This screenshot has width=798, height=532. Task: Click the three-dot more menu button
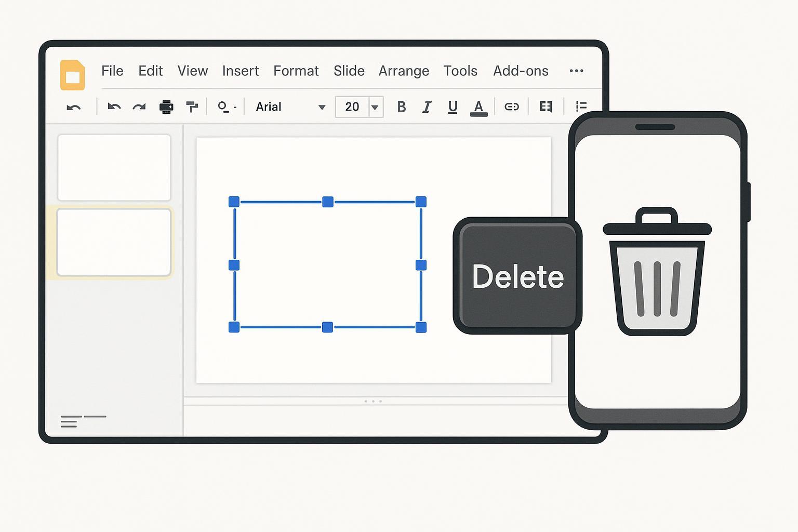click(x=576, y=71)
